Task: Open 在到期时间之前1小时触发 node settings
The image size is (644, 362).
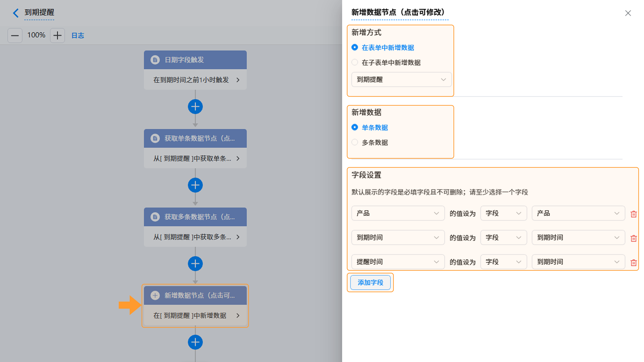Action: pos(195,80)
